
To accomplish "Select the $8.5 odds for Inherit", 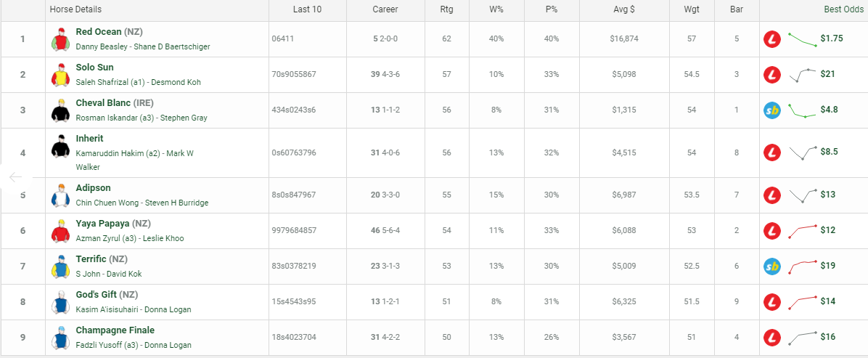I will click(x=830, y=151).
